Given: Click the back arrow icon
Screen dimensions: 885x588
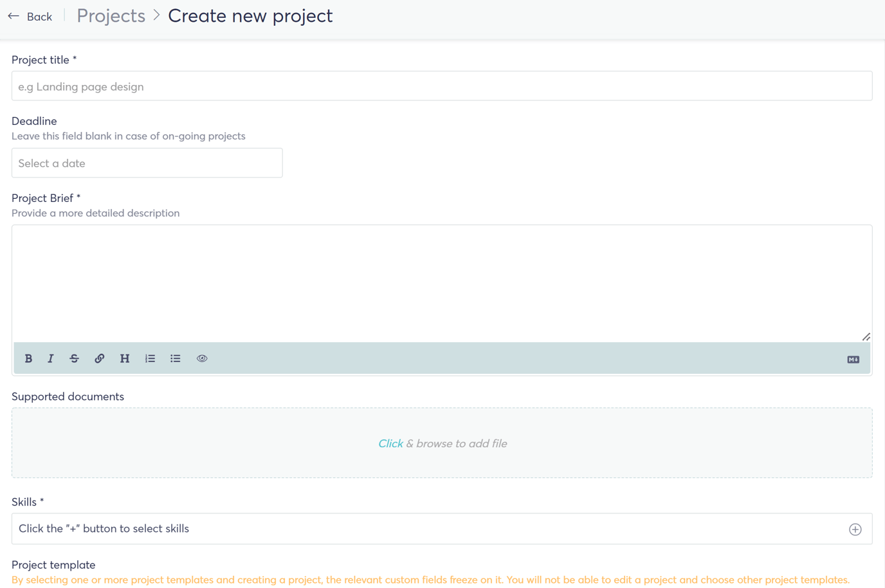Looking at the screenshot, I should 14,15.
